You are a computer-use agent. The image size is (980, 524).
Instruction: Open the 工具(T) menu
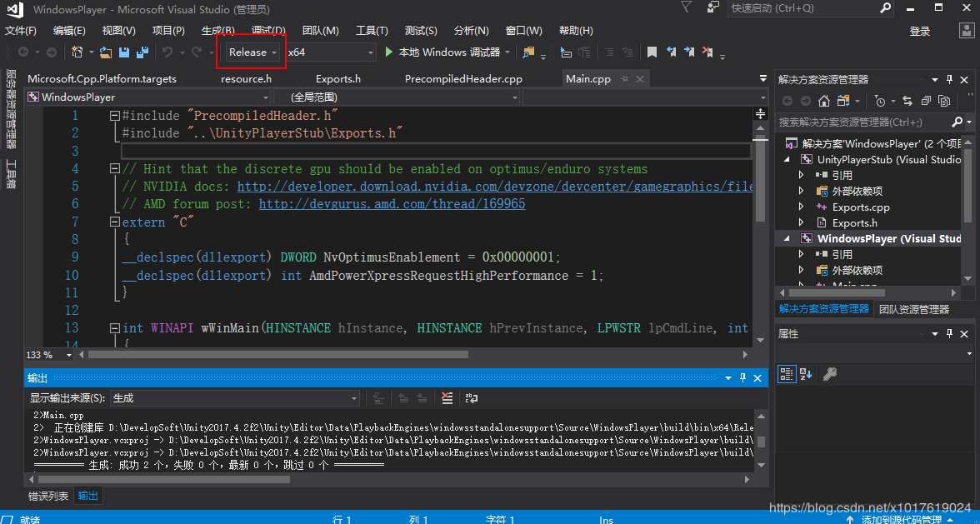point(372,31)
